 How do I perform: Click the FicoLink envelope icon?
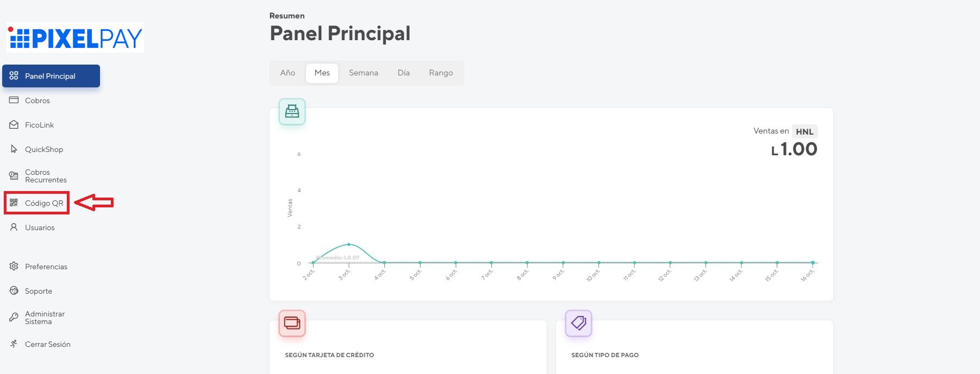[x=14, y=124]
